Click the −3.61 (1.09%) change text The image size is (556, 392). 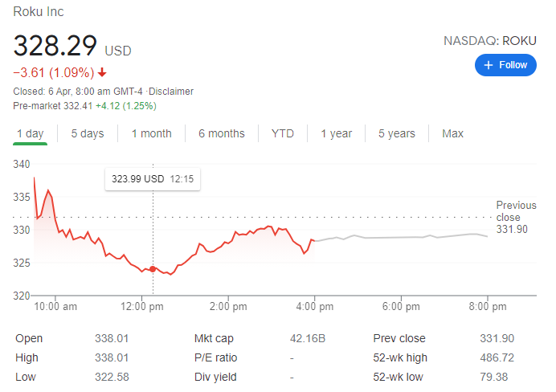click(54, 72)
